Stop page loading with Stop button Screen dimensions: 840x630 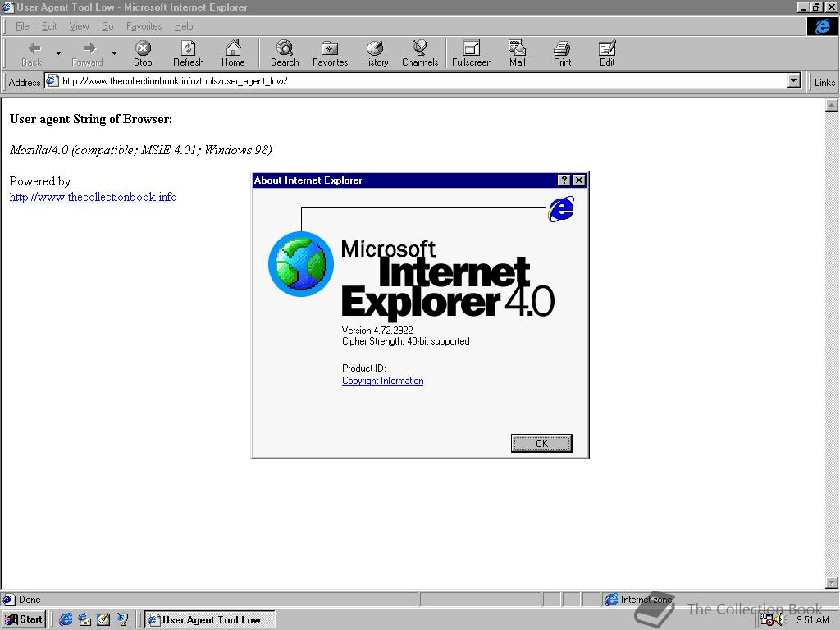pyautogui.click(x=143, y=54)
